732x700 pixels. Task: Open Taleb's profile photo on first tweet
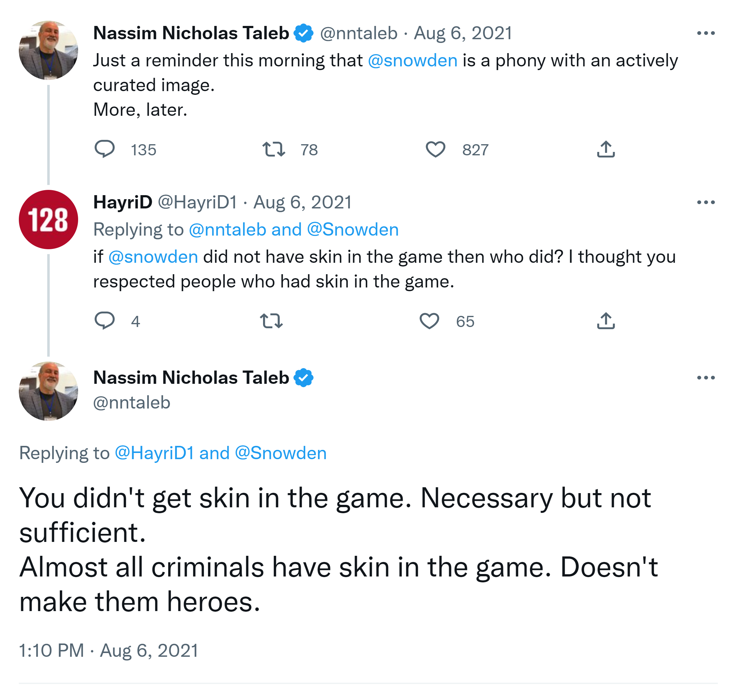[x=48, y=50]
